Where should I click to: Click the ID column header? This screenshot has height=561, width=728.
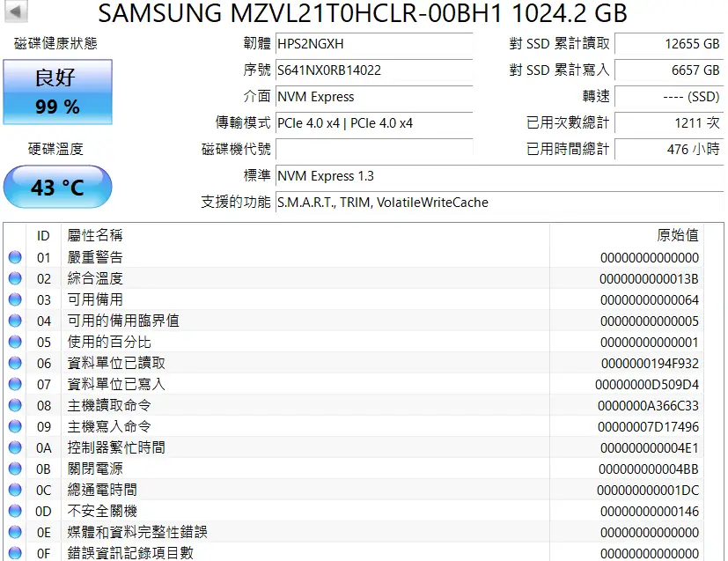pyautogui.click(x=43, y=235)
